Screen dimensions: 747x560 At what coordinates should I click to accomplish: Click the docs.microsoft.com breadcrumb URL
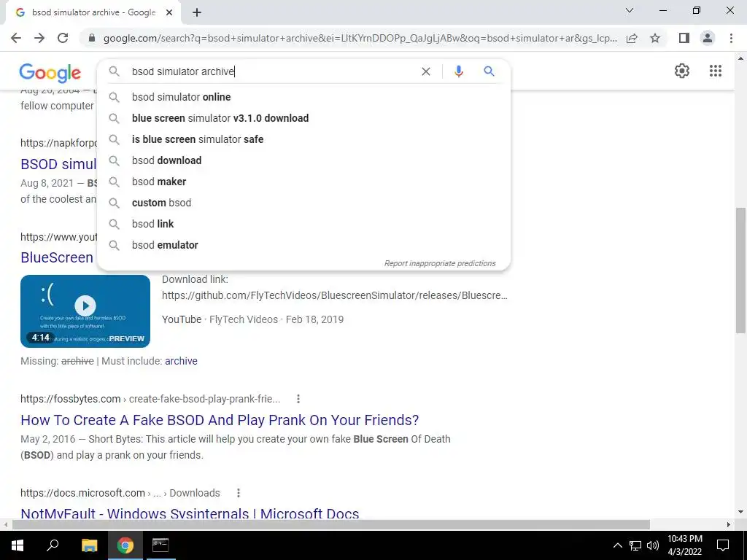[x=120, y=493]
